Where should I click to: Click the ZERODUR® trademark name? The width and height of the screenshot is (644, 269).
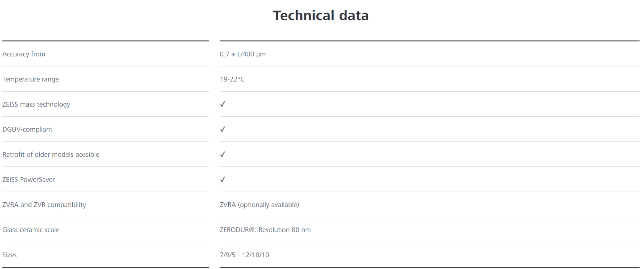click(238, 230)
